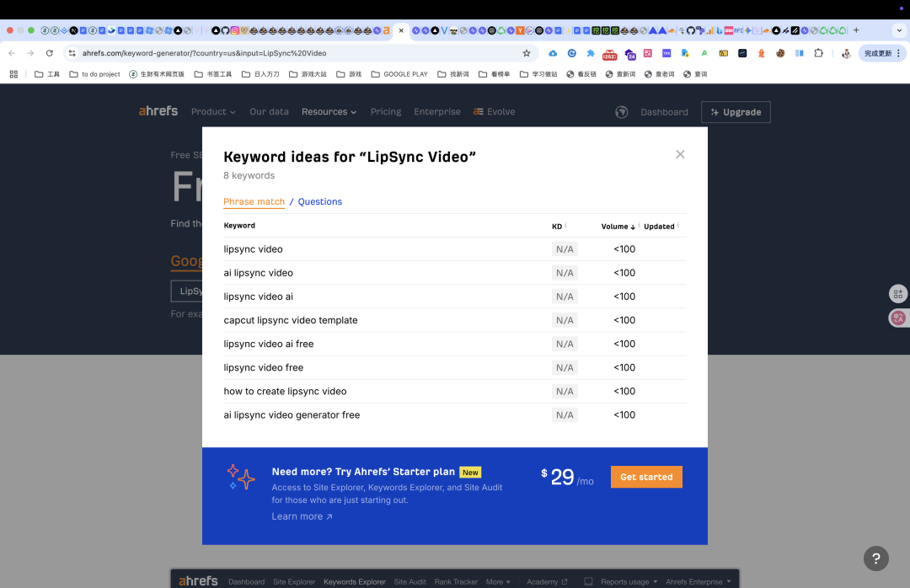
Task: Click N/A KD badge for 'lipsync video'
Action: coord(564,249)
